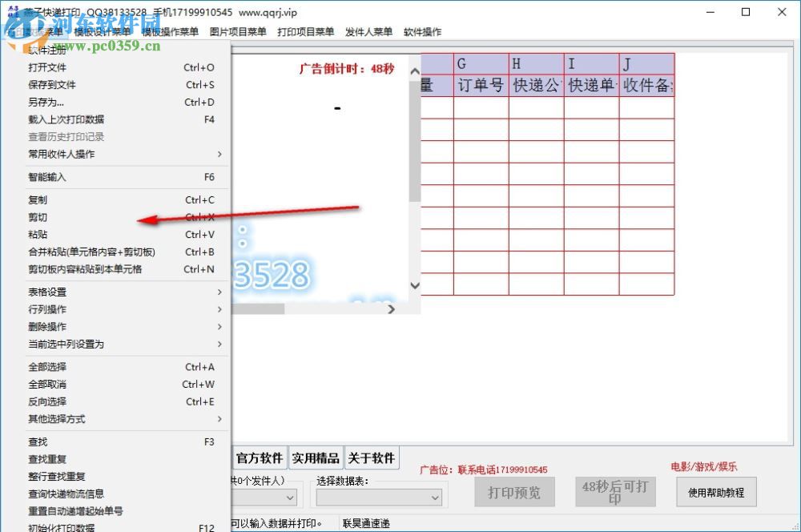Click the ad panel scroll-right arrow

point(392,308)
